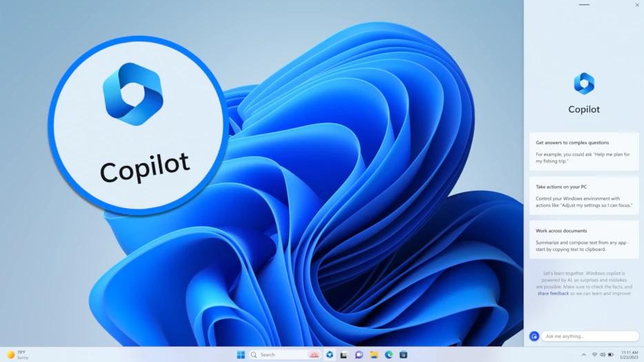
Task: Expand the hidden system tray icons chevron
Action: click(x=583, y=354)
